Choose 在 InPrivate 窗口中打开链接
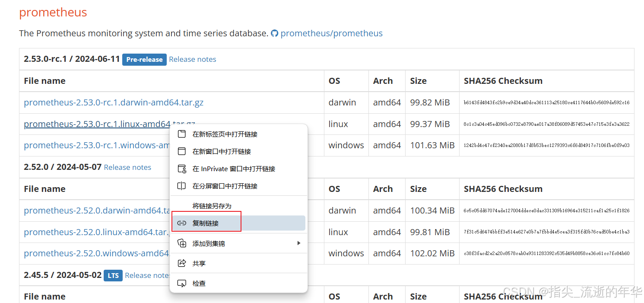Image resolution: width=644 pixels, height=303 pixels. click(x=238, y=169)
